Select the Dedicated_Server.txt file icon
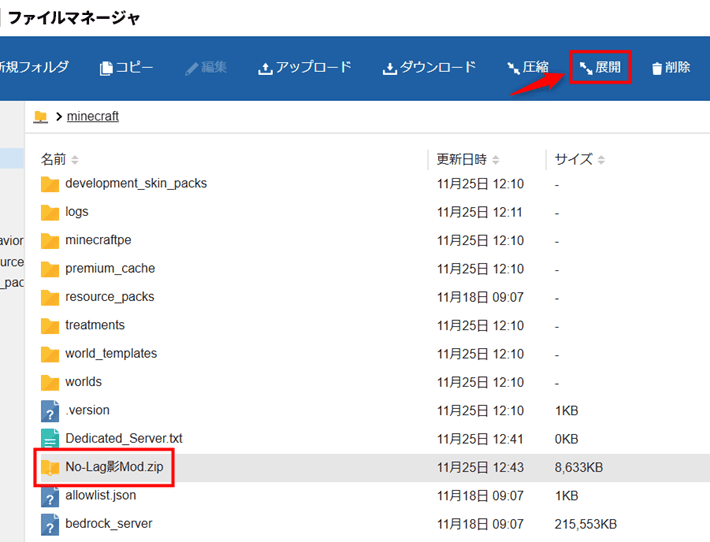This screenshot has width=710, height=542. click(50, 439)
